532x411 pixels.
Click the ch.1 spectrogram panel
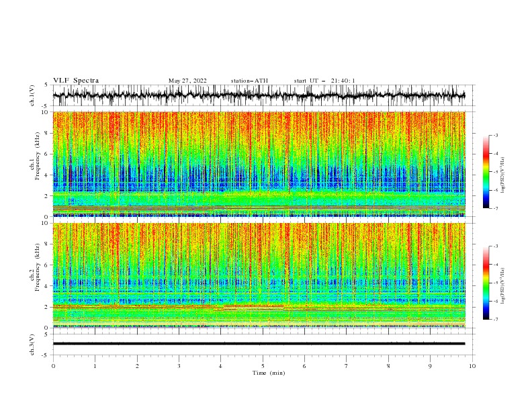pos(259,164)
